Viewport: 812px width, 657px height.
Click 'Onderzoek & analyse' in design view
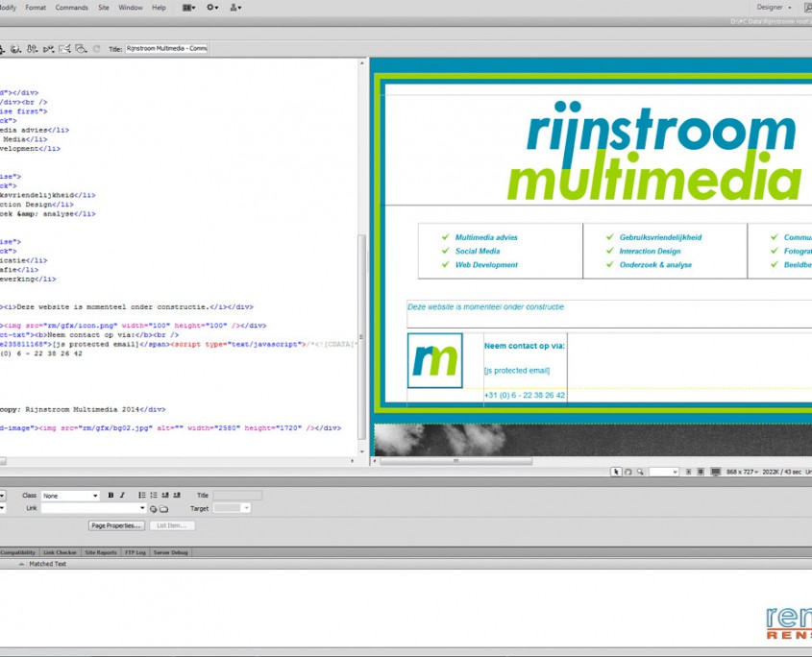tap(655, 265)
